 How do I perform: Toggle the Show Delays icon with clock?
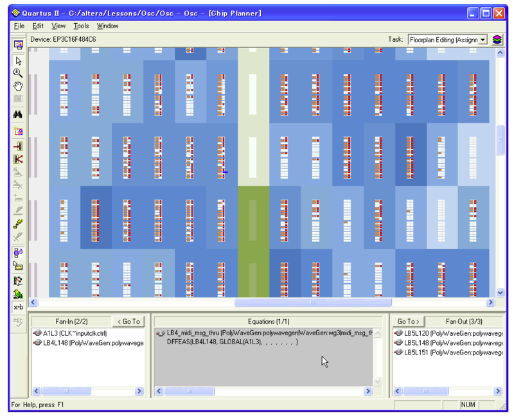click(18, 252)
